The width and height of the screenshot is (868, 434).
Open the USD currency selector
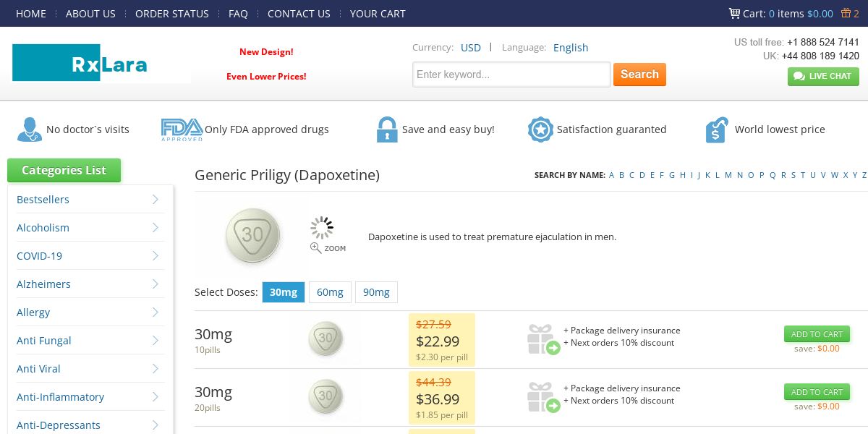click(x=471, y=48)
